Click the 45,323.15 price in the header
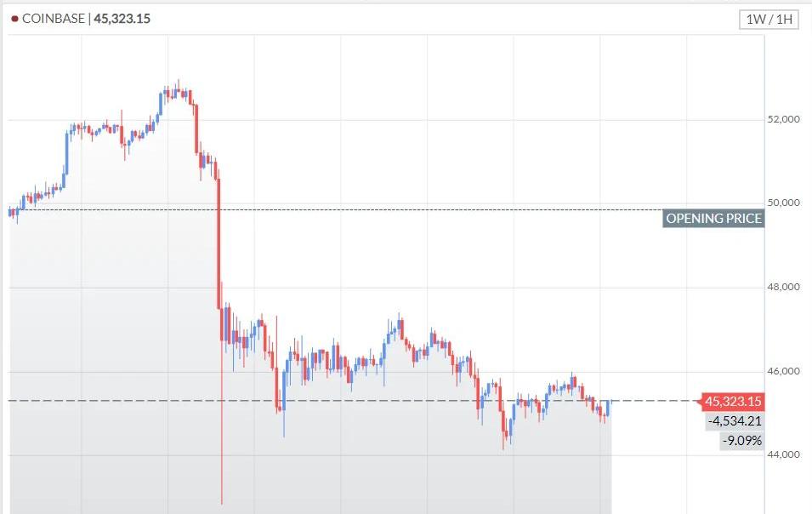812x514 pixels. coord(122,19)
